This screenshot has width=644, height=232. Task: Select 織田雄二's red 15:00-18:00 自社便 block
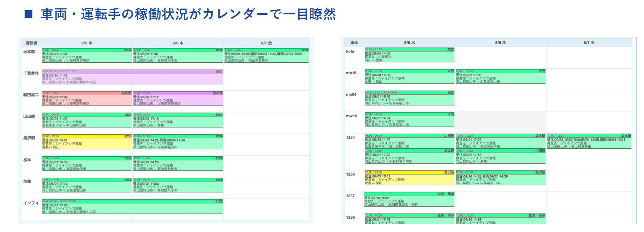pyautogui.click(x=87, y=99)
